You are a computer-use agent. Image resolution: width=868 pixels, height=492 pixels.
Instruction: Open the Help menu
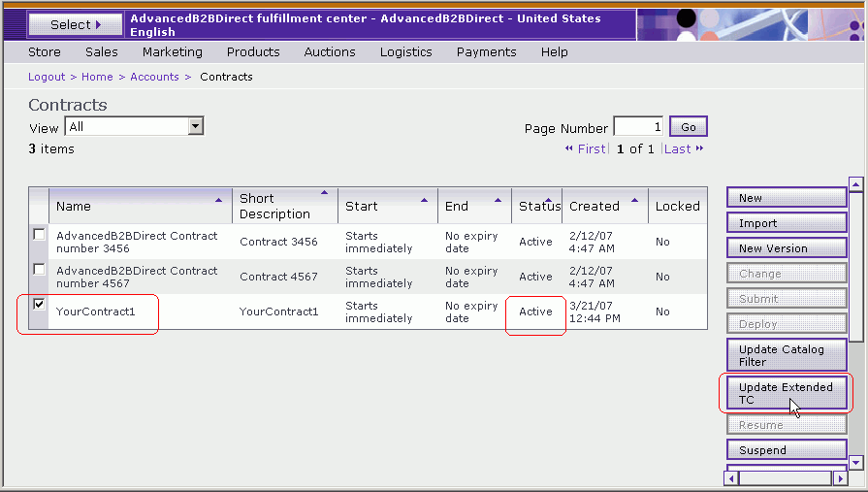[x=554, y=52]
